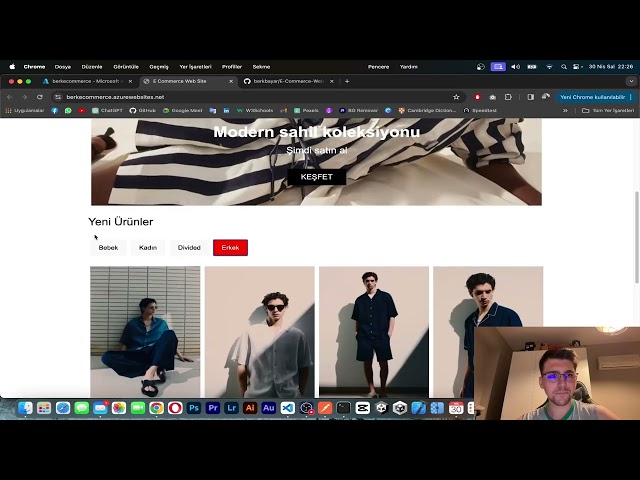Bookmark this page with the star icon
This screenshot has width=640, height=480.
tap(456, 97)
